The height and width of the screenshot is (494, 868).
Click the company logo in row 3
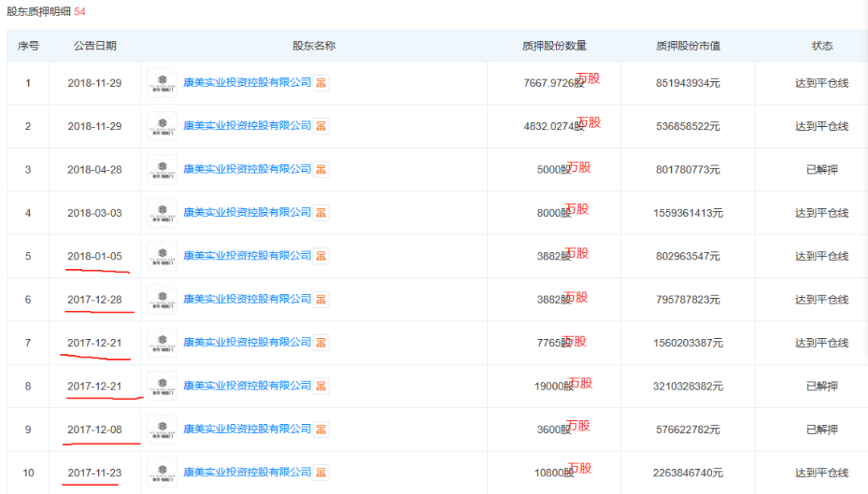[162, 169]
